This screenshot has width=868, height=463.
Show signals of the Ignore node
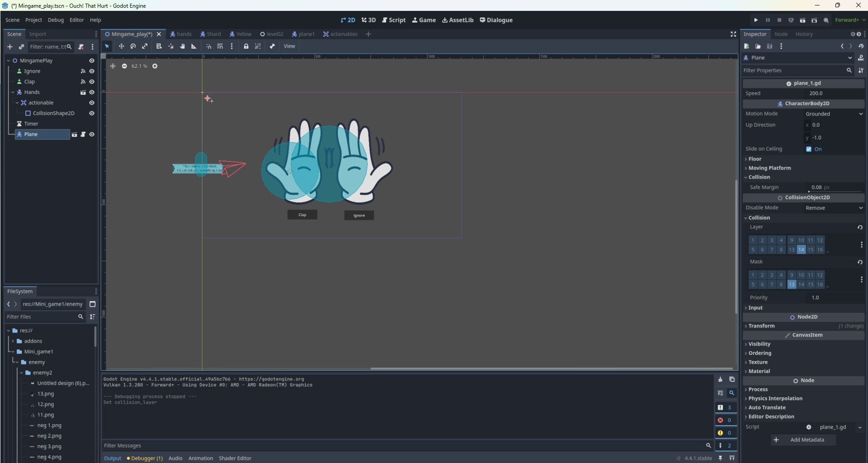tap(83, 71)
